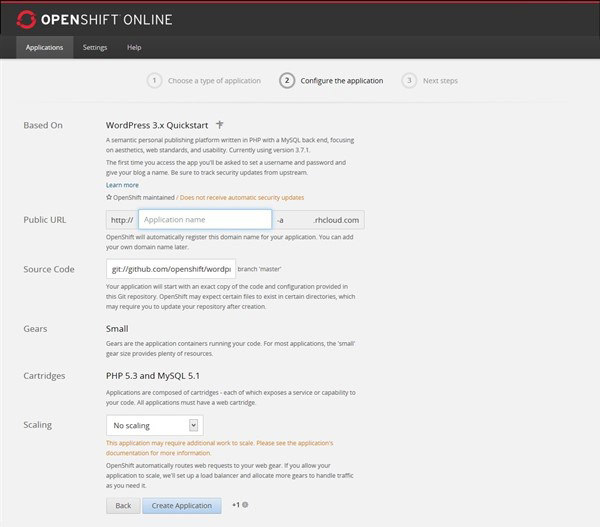
Task: Open the Help tab
Action: (134, 47)
